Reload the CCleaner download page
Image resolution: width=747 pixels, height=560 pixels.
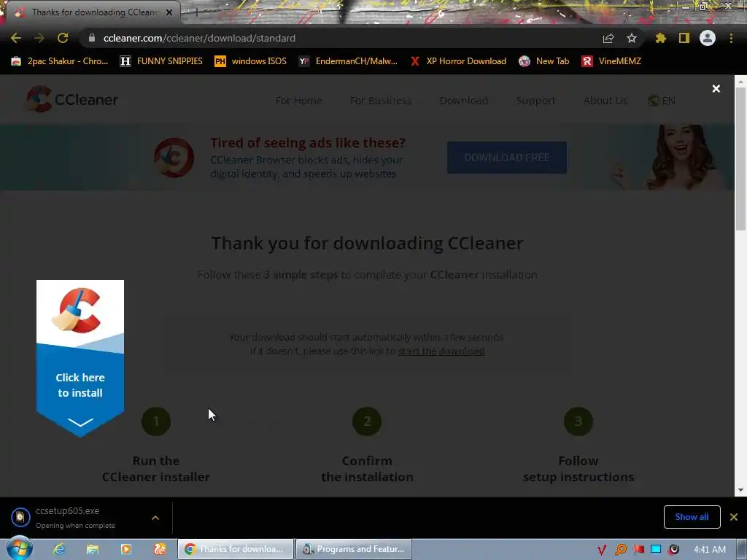[x=63, y=38]
